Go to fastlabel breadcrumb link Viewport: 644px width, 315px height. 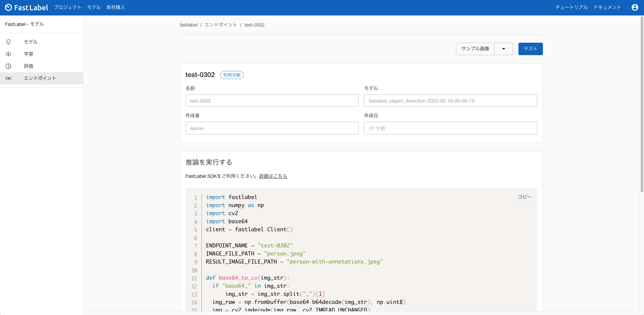[189, 25]
